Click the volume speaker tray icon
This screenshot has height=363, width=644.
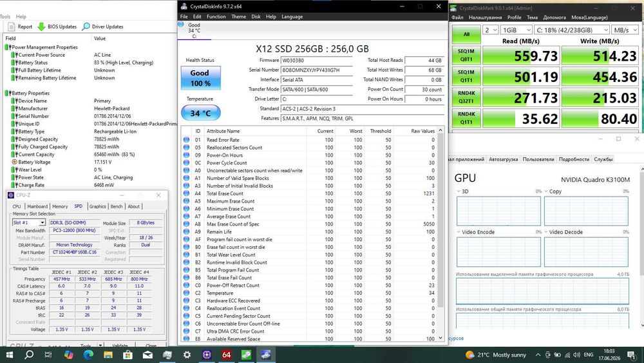tap(576, 355)
